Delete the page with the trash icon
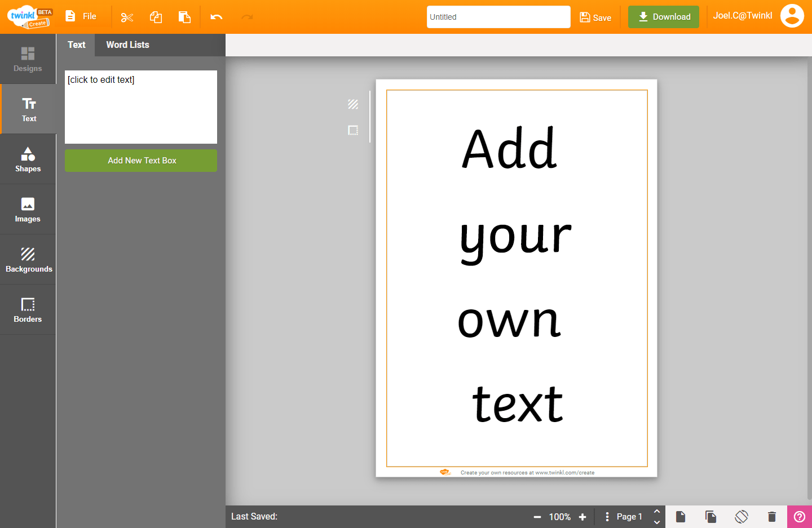This screenshot has height=528, width=812. (x=771, y=516)
